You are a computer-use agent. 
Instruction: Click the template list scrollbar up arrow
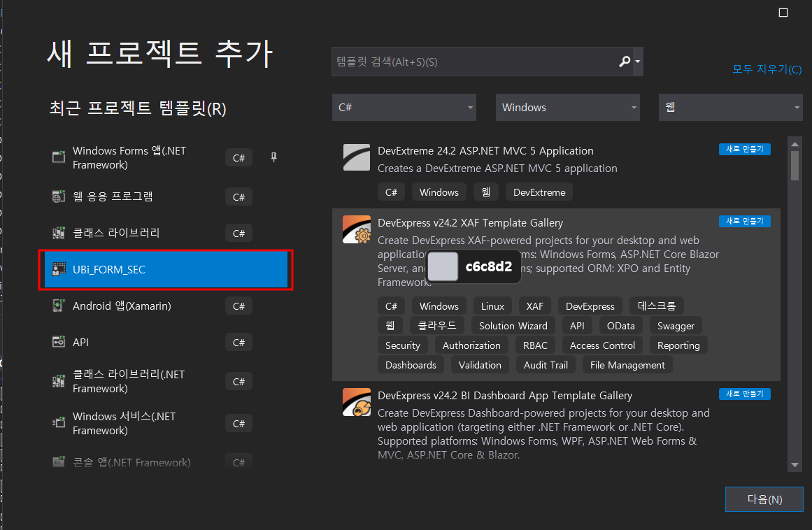[x=795, y=143]
